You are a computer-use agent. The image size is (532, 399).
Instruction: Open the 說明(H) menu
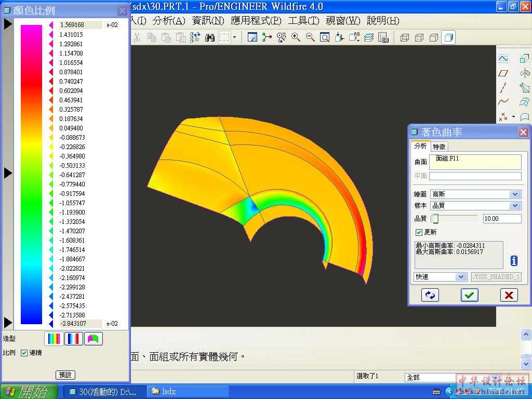[x=383, y=21]
